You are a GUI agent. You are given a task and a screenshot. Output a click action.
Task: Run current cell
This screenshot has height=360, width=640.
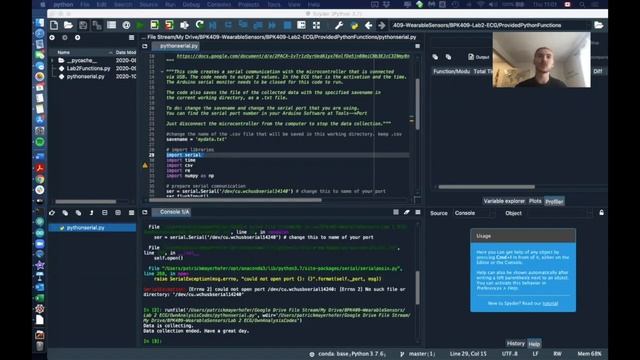(x=154, y=25)
